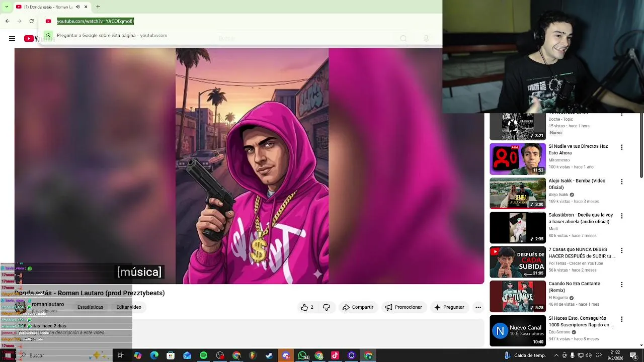Open options menu for 'Cuando No Era Cantante'

click(x=622, y=285)
